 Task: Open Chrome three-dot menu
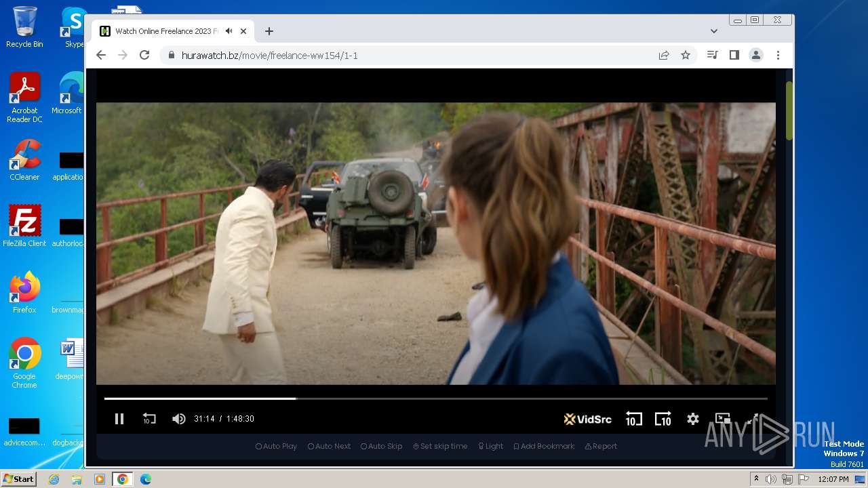[778, 55]
